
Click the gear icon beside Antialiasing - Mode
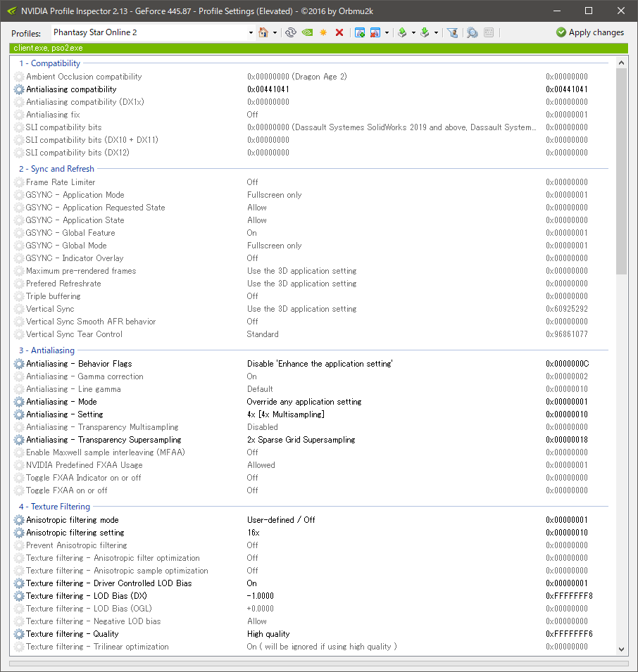click(x=19, y=402)
